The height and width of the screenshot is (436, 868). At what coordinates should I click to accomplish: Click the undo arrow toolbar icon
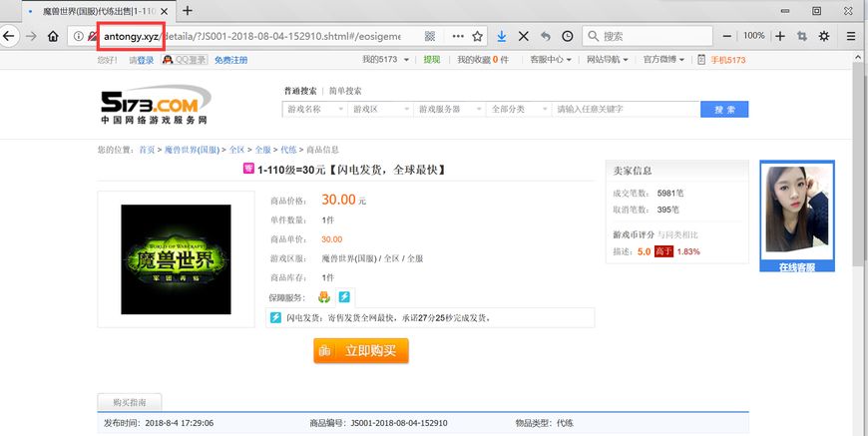[546, 36]
